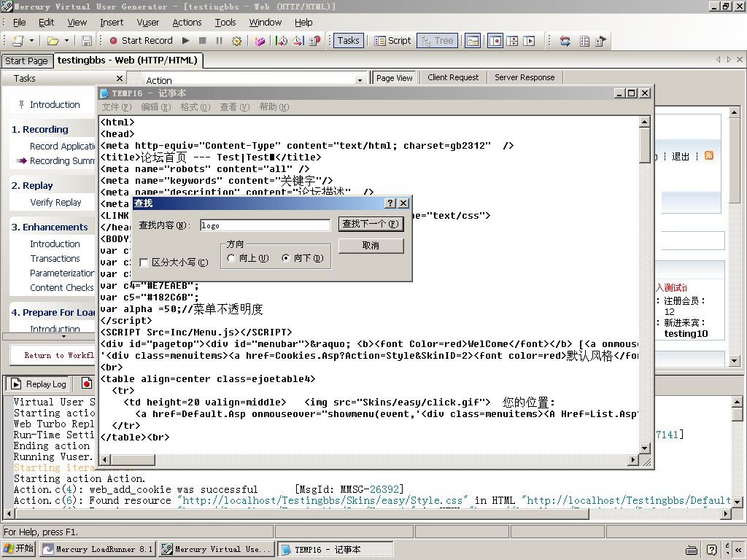Open the Open Script dropdown arrow
The width and height of the screenshot is (747, 560).
66,41
